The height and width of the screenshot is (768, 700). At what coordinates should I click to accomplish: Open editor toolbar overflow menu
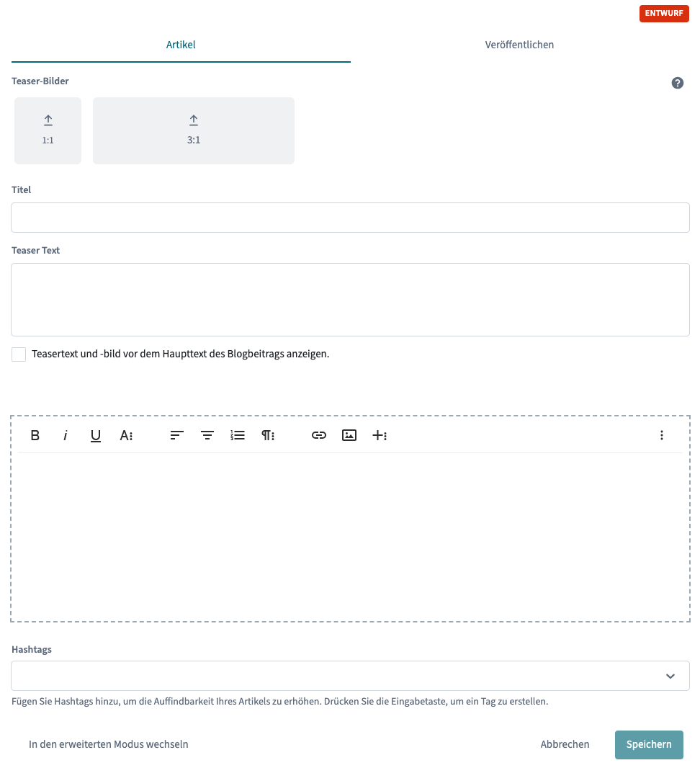pos(661,435)
